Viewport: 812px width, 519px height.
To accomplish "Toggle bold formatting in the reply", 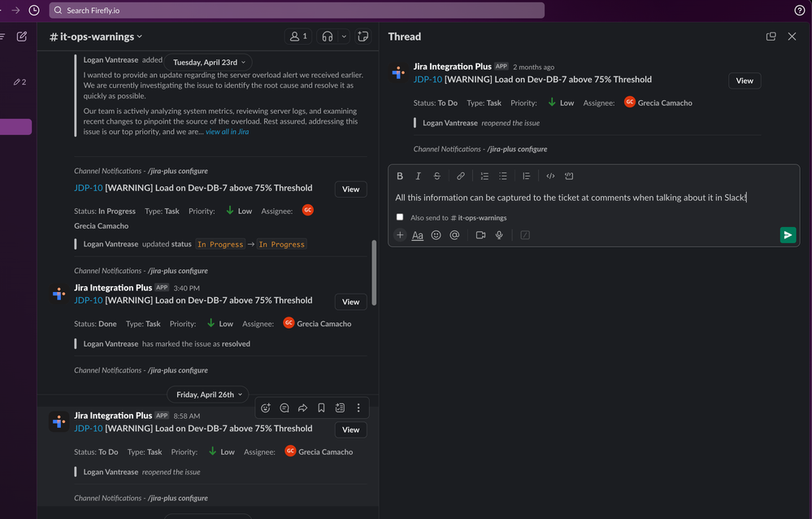I will (x=399, y=176).
